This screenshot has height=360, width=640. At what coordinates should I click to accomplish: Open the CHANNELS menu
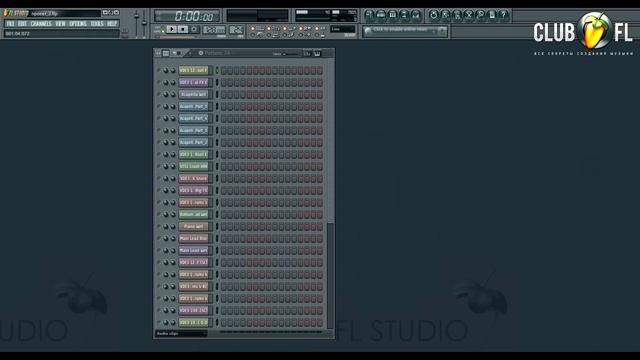pyautogui.click(x=41, y=24)
